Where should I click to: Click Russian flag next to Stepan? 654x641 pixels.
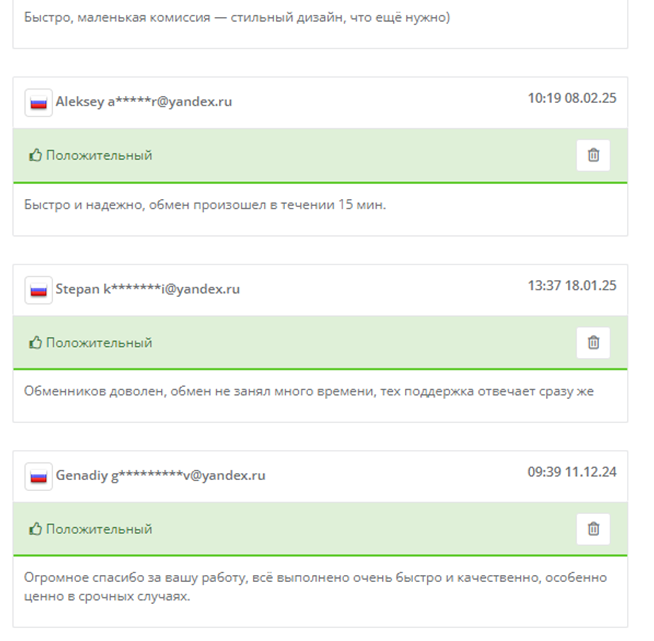tap(39, 289)
